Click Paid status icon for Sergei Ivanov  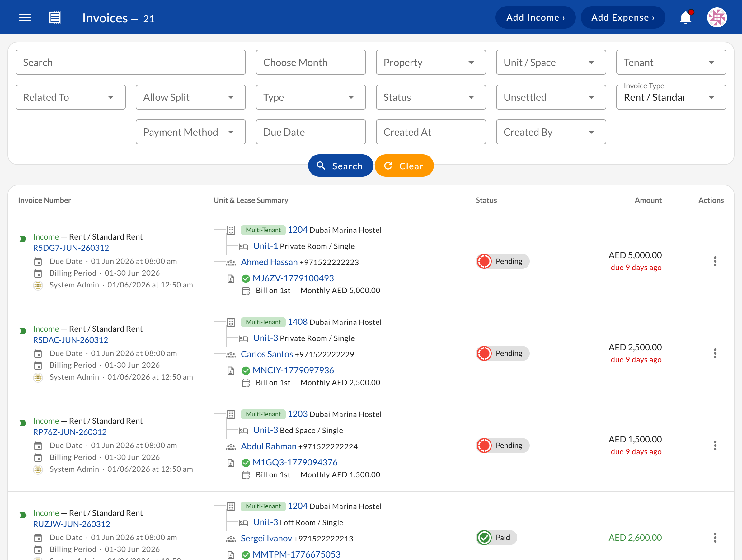coord(484,538)
